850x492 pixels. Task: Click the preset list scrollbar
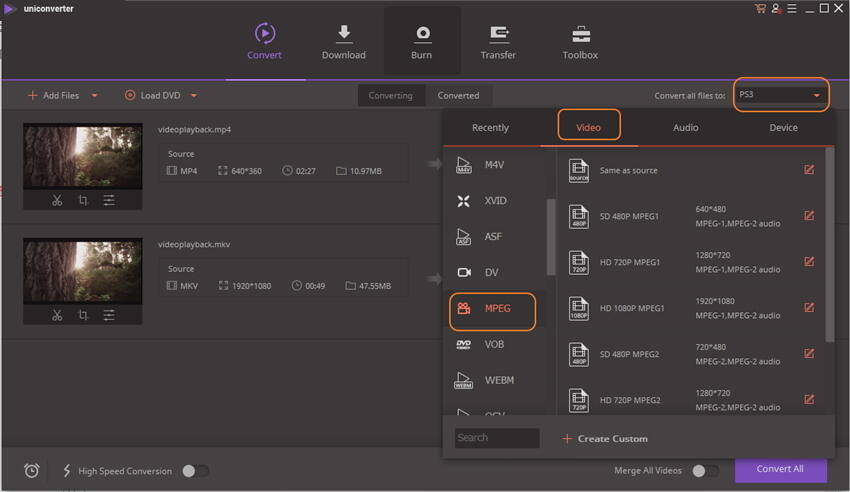[x=829, y=245]
